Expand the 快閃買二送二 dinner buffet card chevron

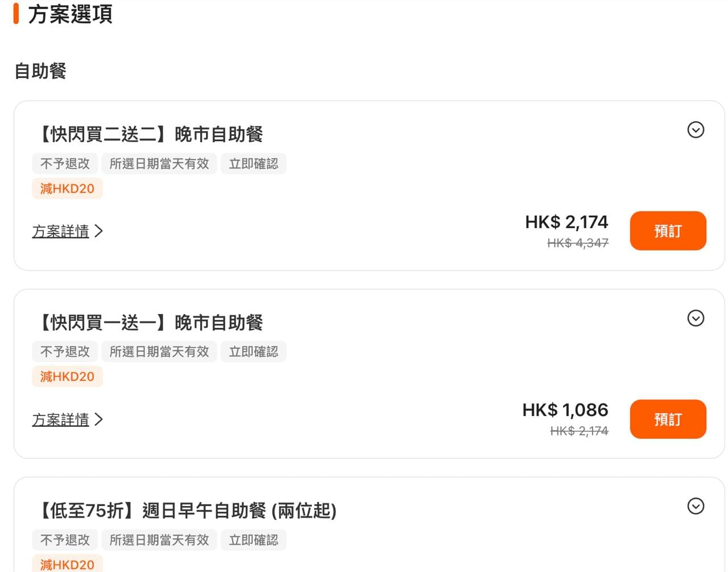(x=696, y=130)
